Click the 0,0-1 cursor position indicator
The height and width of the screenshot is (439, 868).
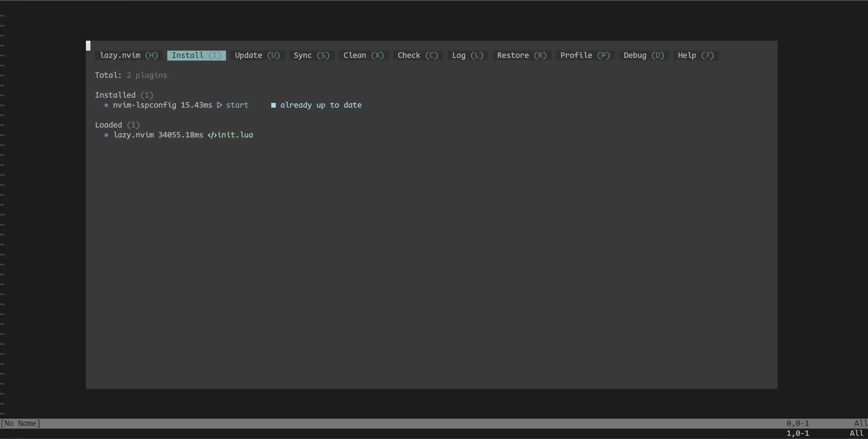pyautogui.click(x=798, y=423)
